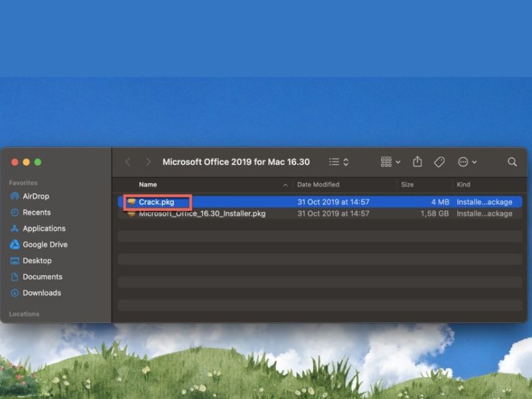Click the Tags icon in toolbar
This screenshot has height=399, width=532.
(x=440, y=162)
